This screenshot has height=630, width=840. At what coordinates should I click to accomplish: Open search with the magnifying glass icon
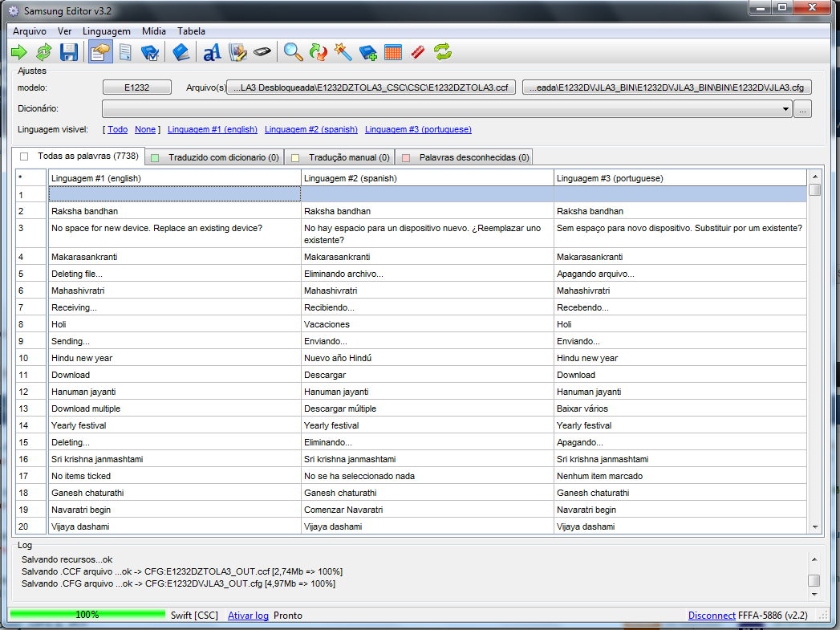coord(293,52)
